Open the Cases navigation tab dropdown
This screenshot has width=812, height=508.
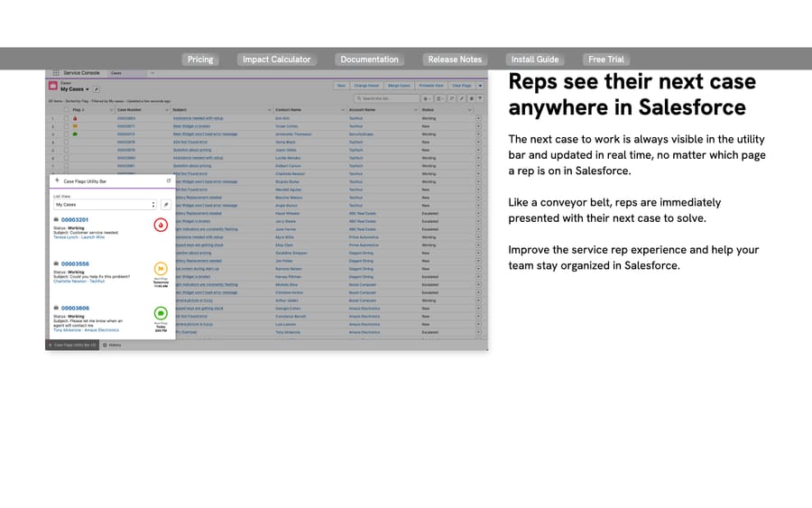(152, 73)
